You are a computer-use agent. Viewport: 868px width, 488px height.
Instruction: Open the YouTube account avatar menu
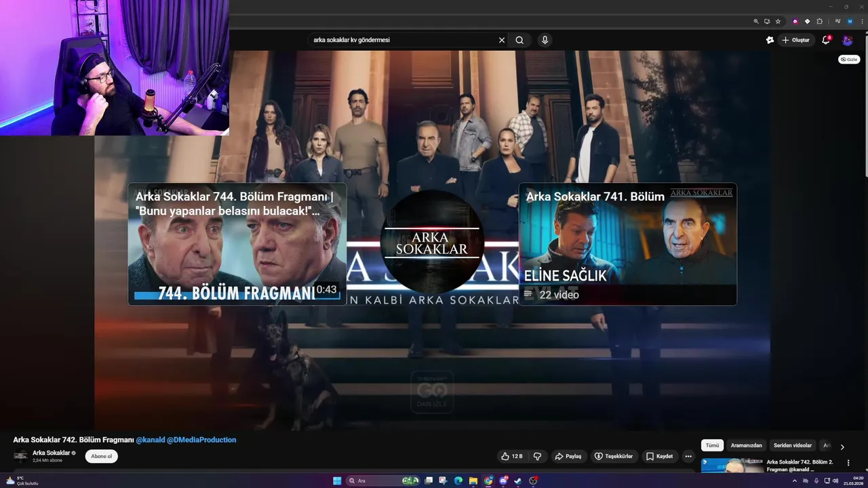(x=848, y=40)
